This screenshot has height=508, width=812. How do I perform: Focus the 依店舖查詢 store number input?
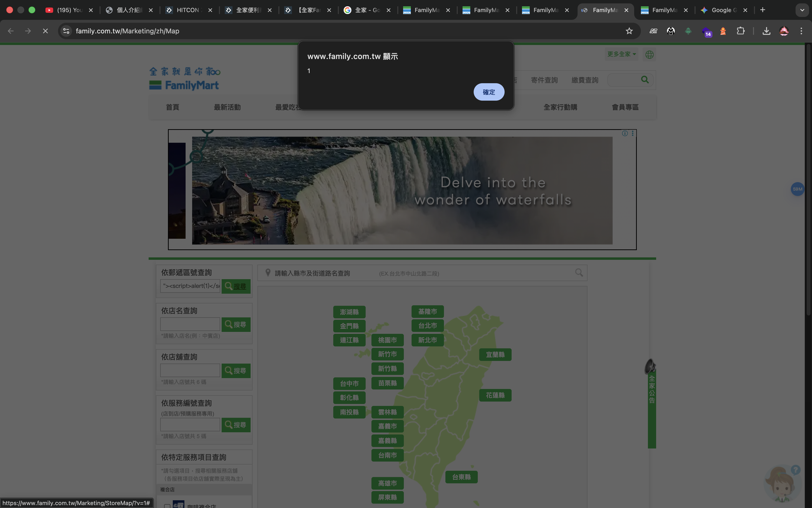190,370
